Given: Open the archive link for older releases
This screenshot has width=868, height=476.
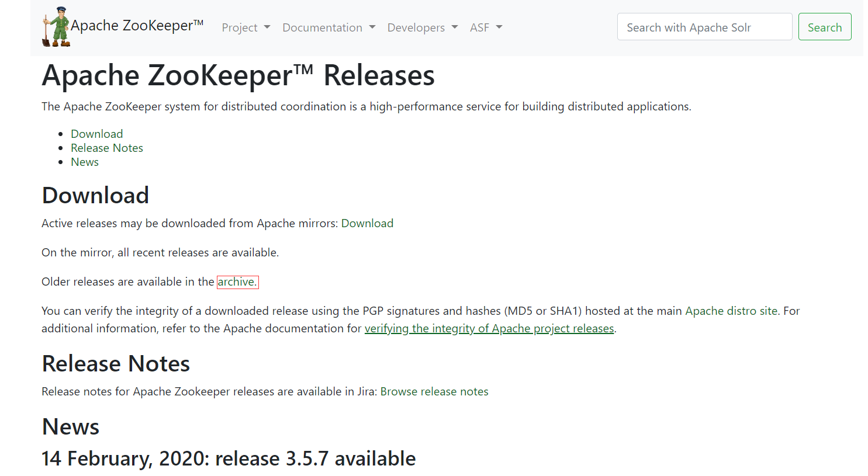Looking at the screenshot, I should pyautogui.click(x=237, y=282).
